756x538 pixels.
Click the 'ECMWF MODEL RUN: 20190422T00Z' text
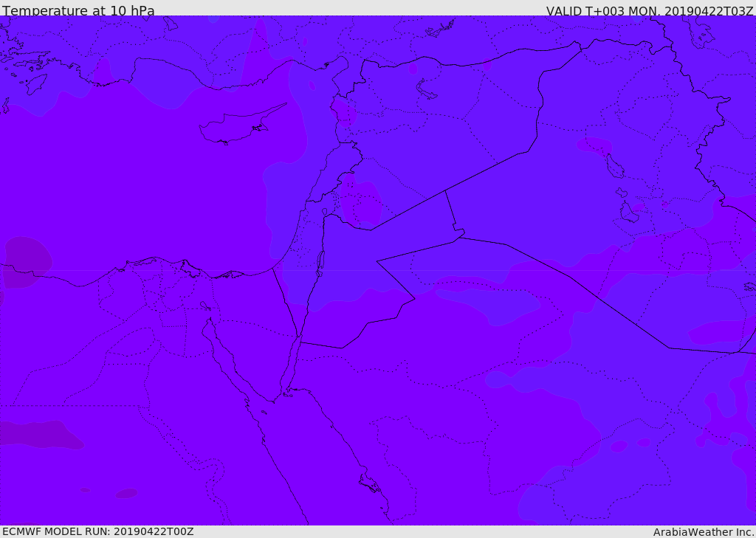98,531
